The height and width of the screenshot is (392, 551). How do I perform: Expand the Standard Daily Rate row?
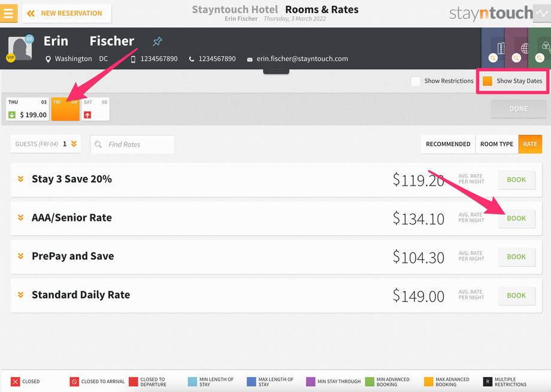click(21, 294)
